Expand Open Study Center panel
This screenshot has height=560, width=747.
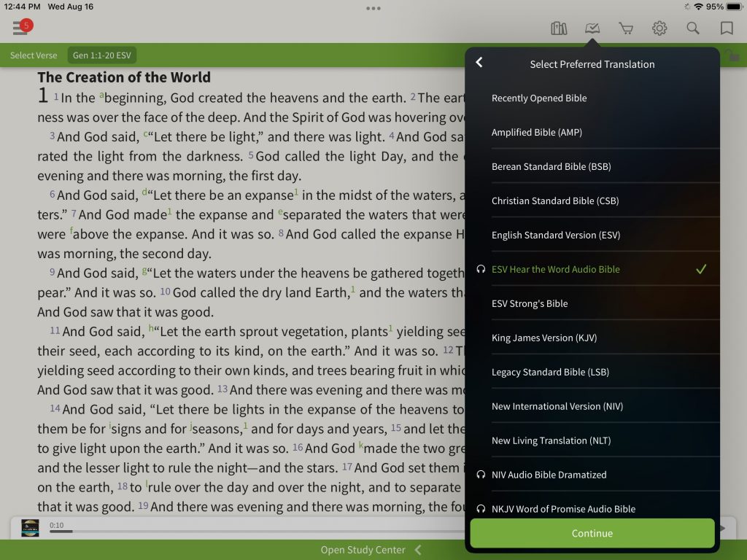tap(371, 550)
